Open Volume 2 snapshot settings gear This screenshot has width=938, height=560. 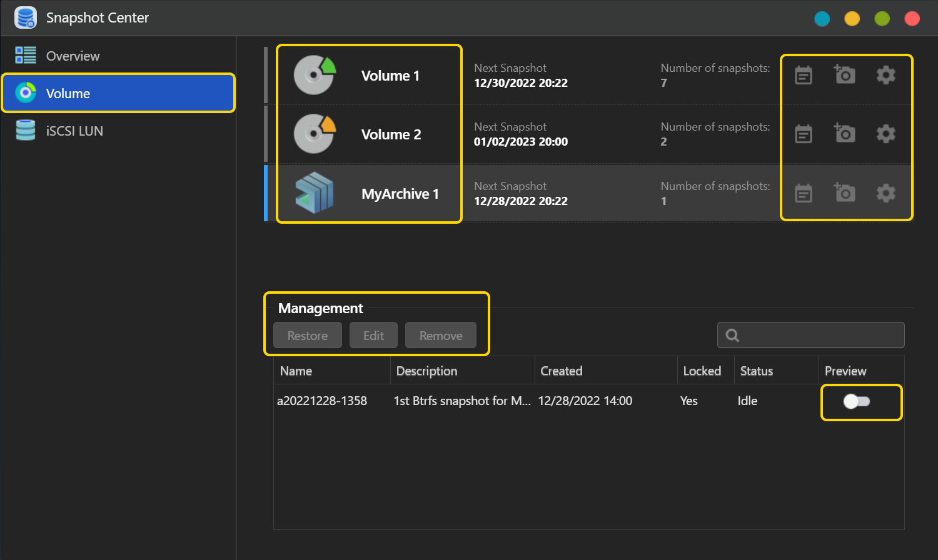885,134
